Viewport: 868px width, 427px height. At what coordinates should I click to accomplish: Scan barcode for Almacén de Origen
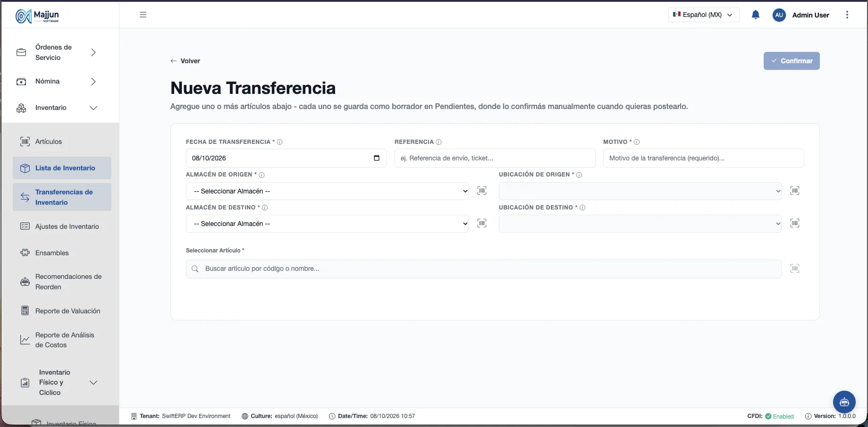482,191
